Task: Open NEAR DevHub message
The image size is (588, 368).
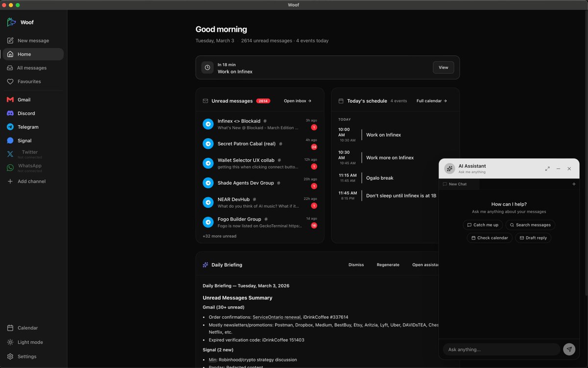Action: click(x=260, y=202)
